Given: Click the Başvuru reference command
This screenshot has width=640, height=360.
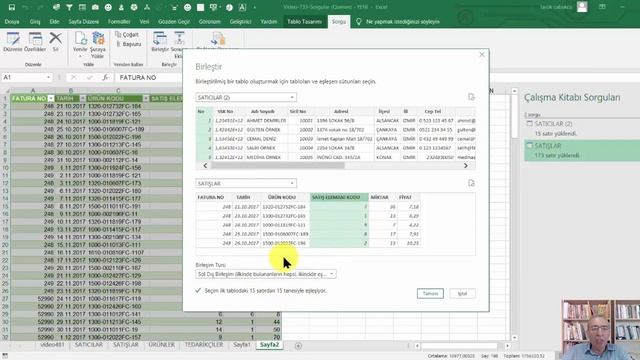Looking at the screenshot, I should click(x=129, y=44).
